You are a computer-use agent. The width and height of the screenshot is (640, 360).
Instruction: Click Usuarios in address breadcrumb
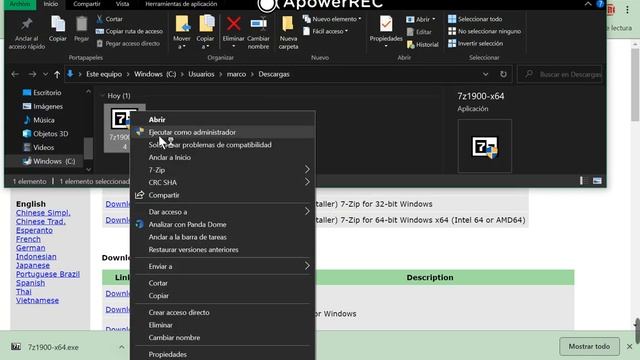coord(201,74)
